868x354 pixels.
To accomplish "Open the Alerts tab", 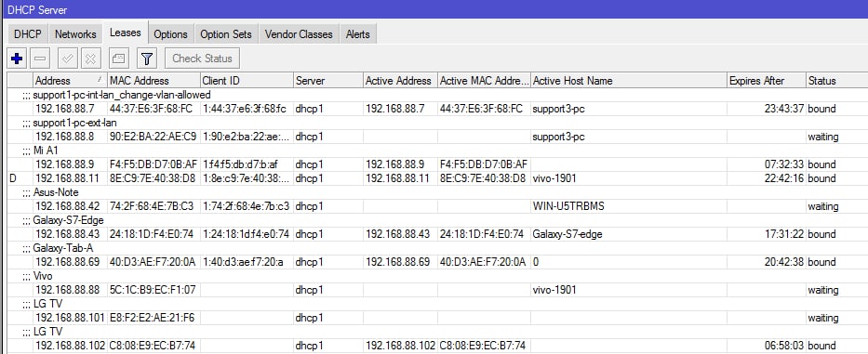I will [357, 34].
